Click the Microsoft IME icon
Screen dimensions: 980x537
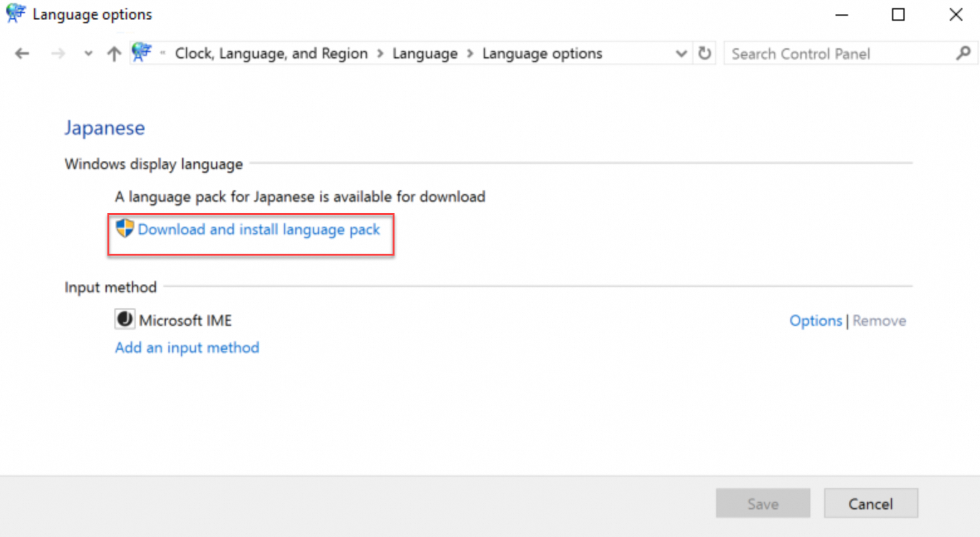click(x=124, y=319)
